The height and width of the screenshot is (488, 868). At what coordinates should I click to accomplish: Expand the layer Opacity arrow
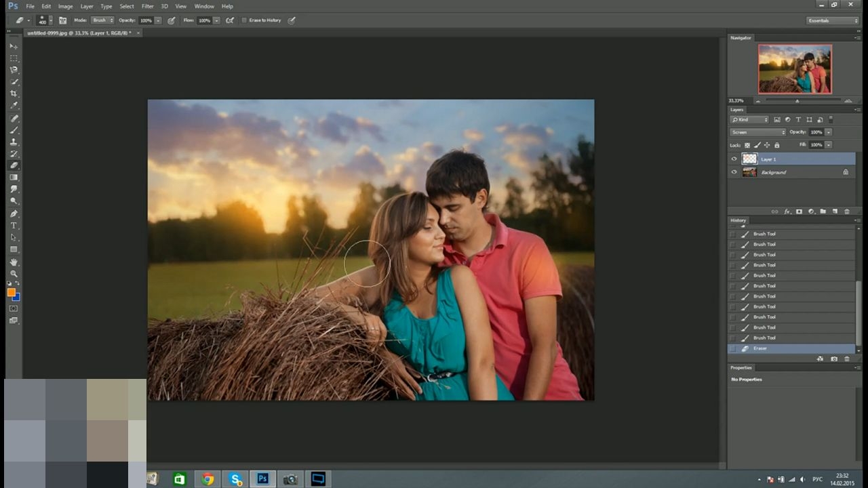(828, 132)
